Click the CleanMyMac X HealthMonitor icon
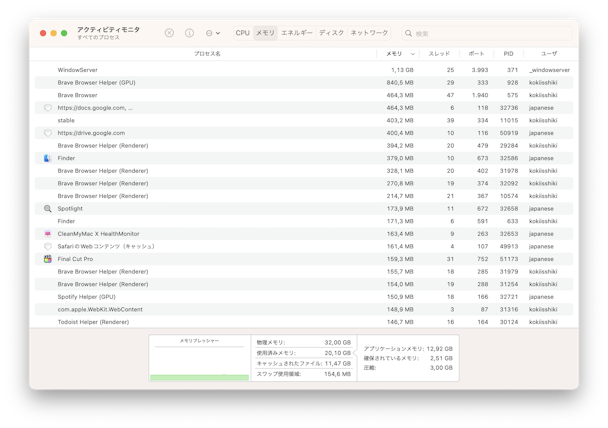The width and height of the screenshot is (608, 428). [x=47, y=234]
